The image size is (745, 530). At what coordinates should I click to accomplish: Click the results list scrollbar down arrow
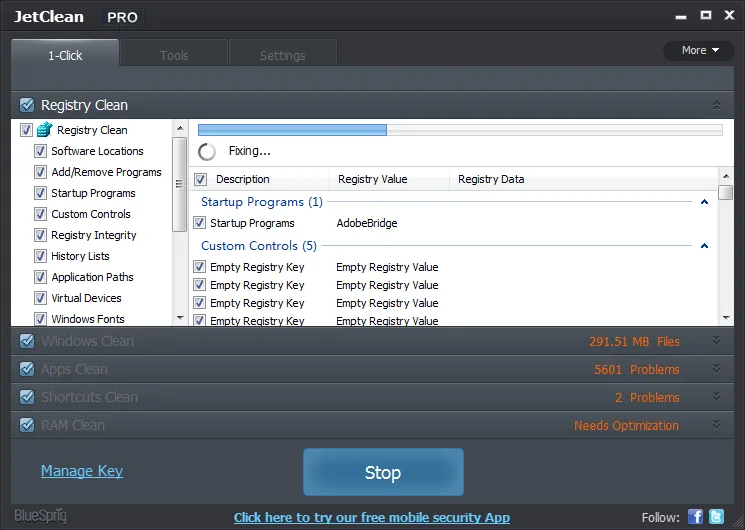tap(726, 318)
